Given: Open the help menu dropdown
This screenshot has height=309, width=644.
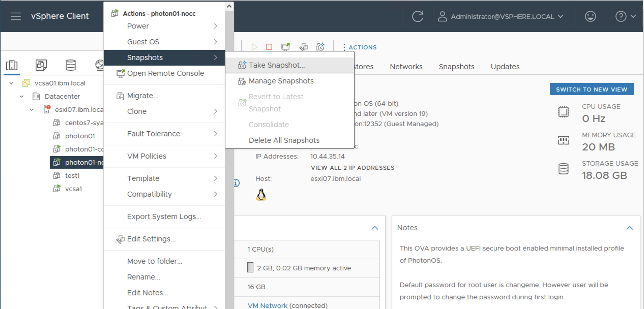Looking at the screenshot, I should (x=625, y=17).
